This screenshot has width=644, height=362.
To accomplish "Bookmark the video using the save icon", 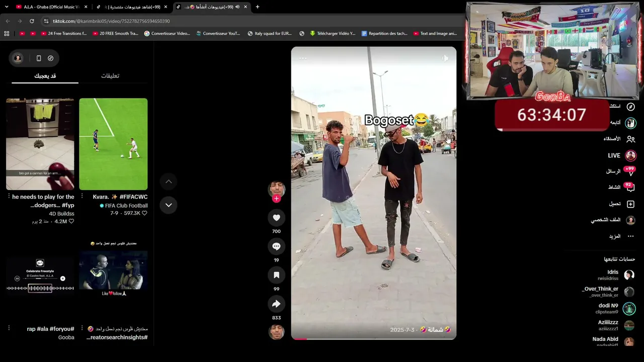I will (x=276, y=275).
